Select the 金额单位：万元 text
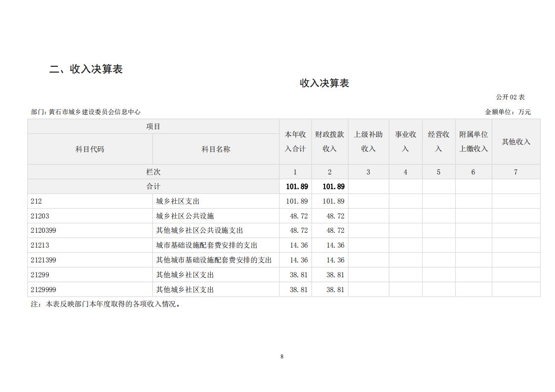 tap(508, 112)
